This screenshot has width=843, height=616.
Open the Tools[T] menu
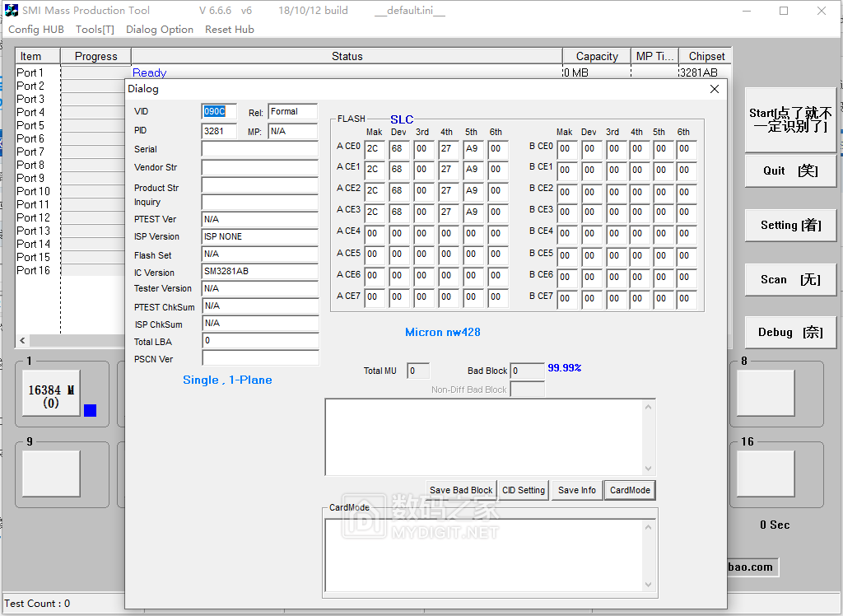tap(95, 30)
